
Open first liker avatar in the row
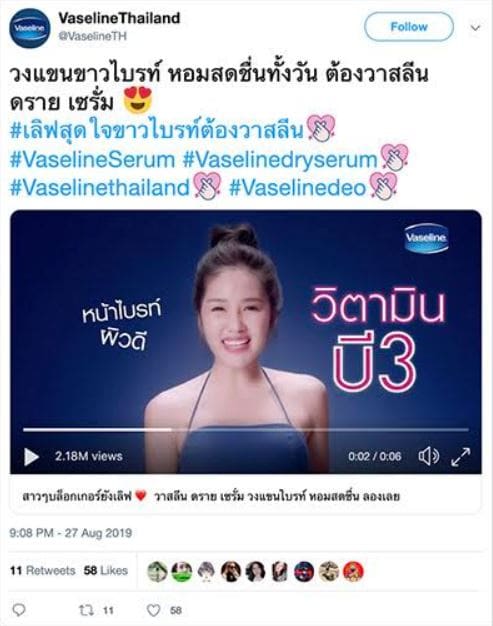157,571
